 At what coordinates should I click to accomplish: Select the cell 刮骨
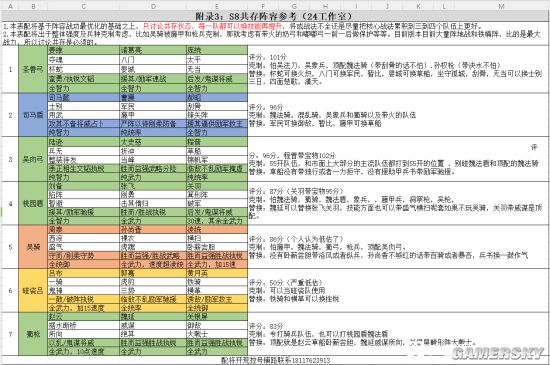(217, 106)
